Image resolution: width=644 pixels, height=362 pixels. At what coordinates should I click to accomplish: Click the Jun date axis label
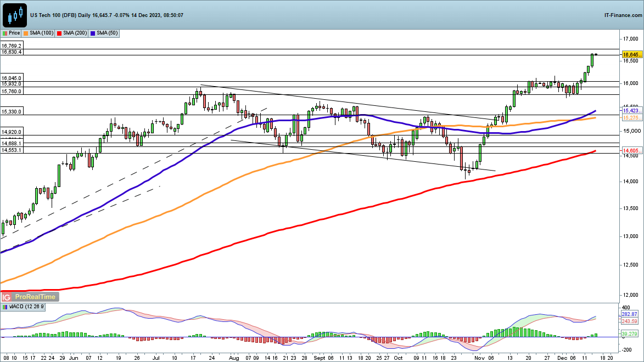point(74,358)
